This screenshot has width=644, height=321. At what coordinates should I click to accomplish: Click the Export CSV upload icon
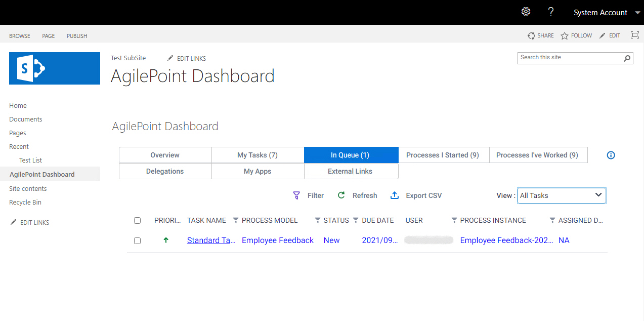click(395, 195)
